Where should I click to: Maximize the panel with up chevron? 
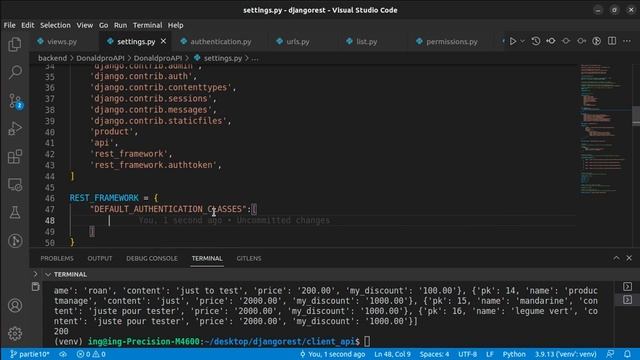616,258
